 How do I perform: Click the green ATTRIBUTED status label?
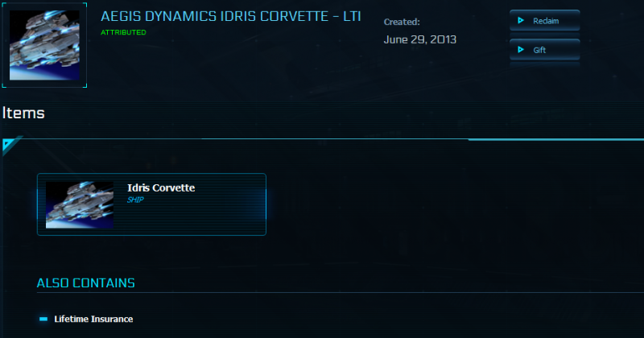point(123,32)
